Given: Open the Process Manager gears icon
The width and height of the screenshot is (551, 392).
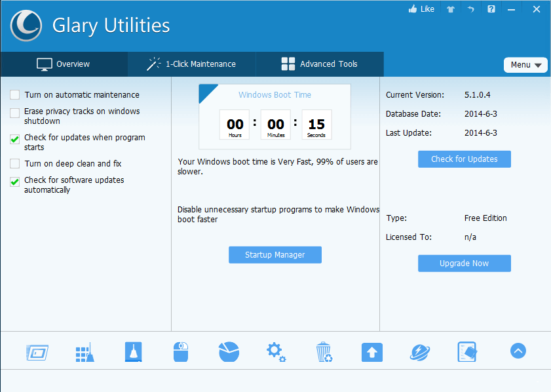Looking at the screenshot, I should (x=276, y=352).
